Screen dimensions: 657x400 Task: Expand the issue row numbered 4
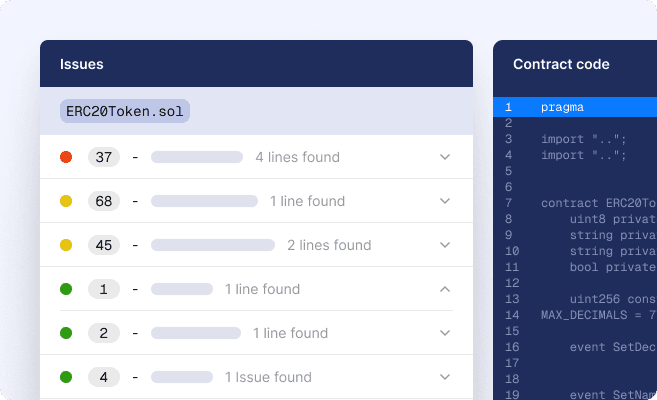coord(445,377)
